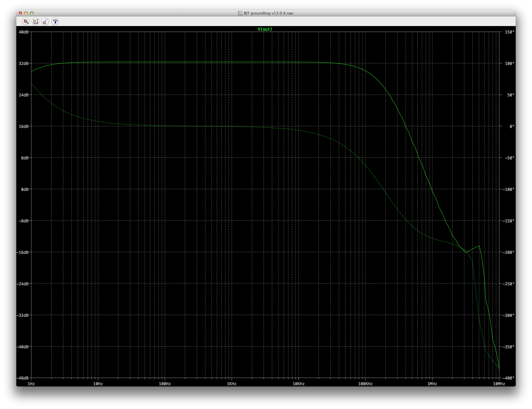
Task: Click the window title BJT groundhog v13.0.4.raw
Action: [x=268, y=13]
